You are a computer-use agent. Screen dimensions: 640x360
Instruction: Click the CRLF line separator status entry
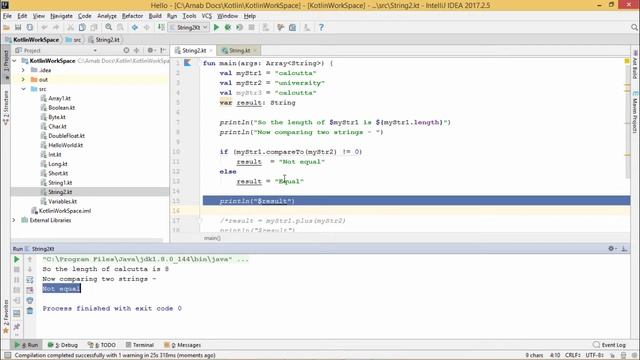573,356
